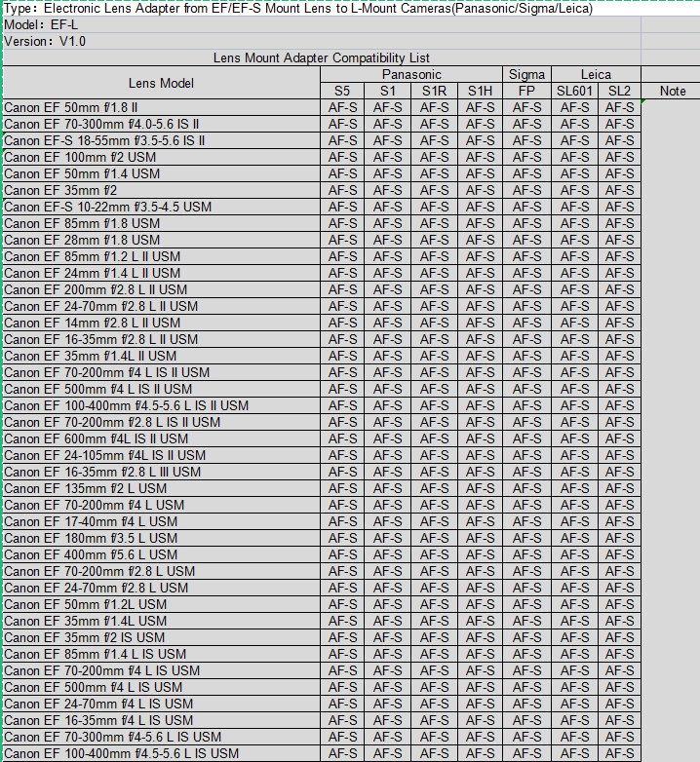Select 'Canon EF 70-300mm f/4-5.6 L IS USM' cell
700x762 pixels.
[x=162, y=737]
